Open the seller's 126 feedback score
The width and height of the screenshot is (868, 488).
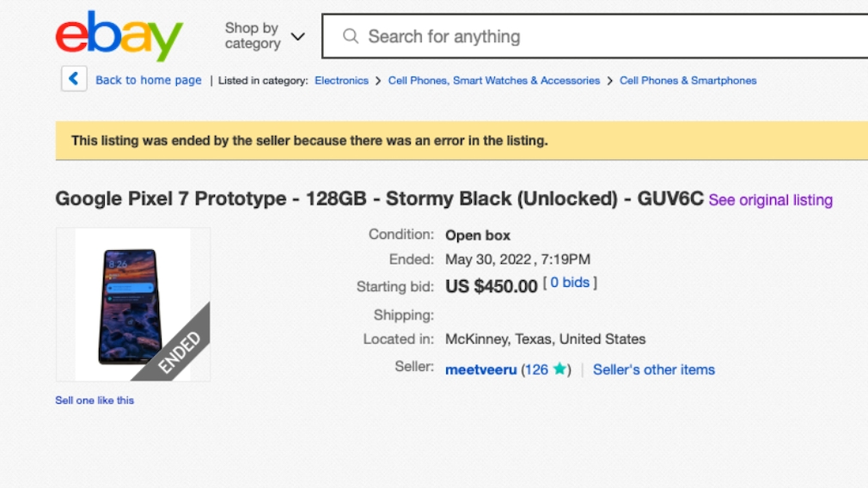pyautogui.click(x=536, y=369)
